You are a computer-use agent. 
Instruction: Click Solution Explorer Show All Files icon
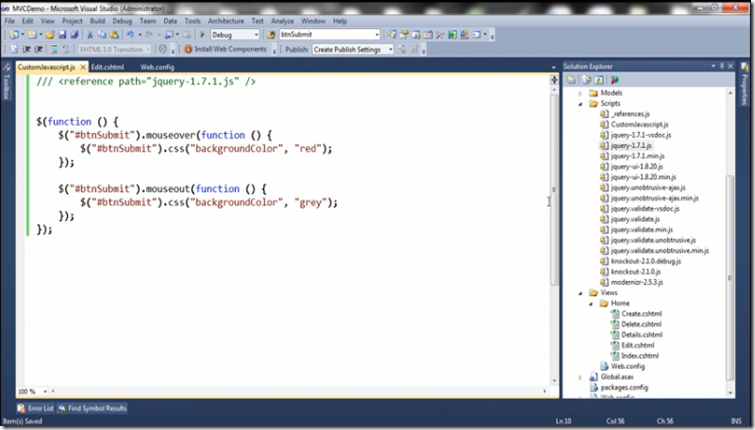586,79
